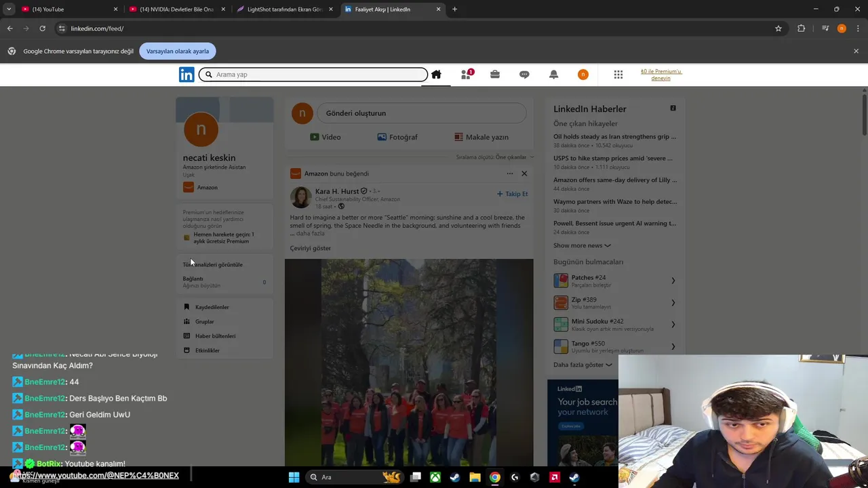Image resolution: width=868 pixels, height=488 pixels.
Task: Read Waymo partners with Waze story
Action: tap(615, 202)
